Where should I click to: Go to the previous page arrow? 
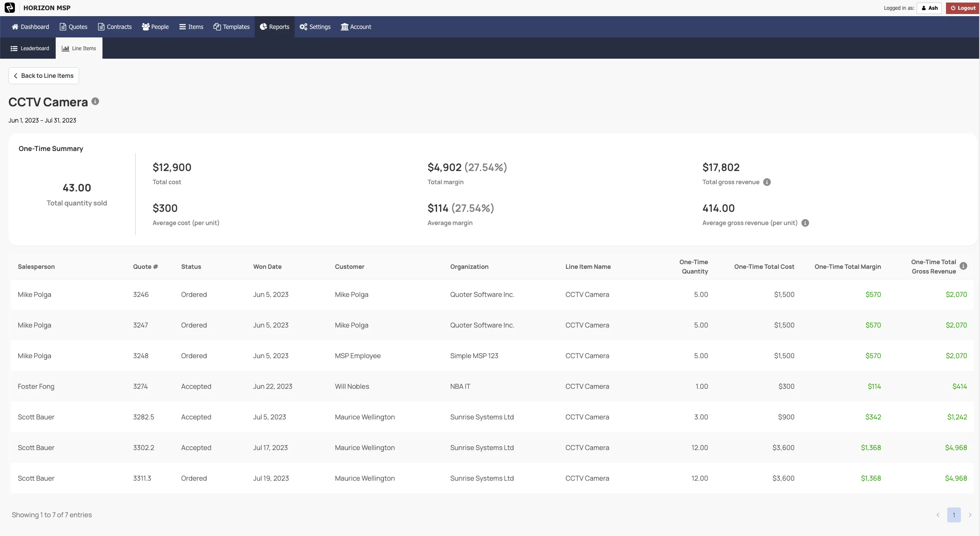click(937, 515)
